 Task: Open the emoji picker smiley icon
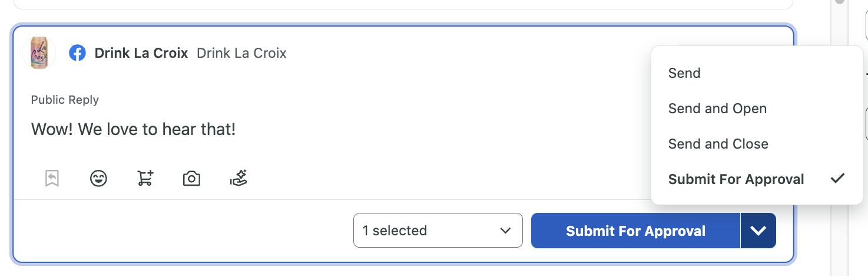click(98, 178)
